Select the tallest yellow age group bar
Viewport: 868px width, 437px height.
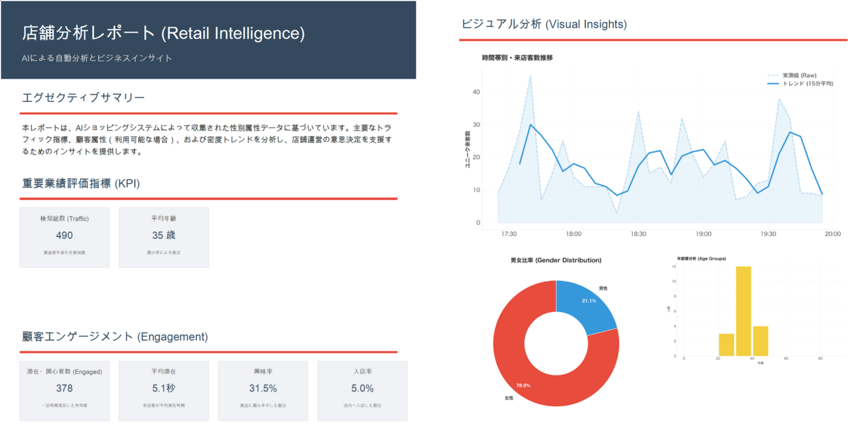point(743,310)
